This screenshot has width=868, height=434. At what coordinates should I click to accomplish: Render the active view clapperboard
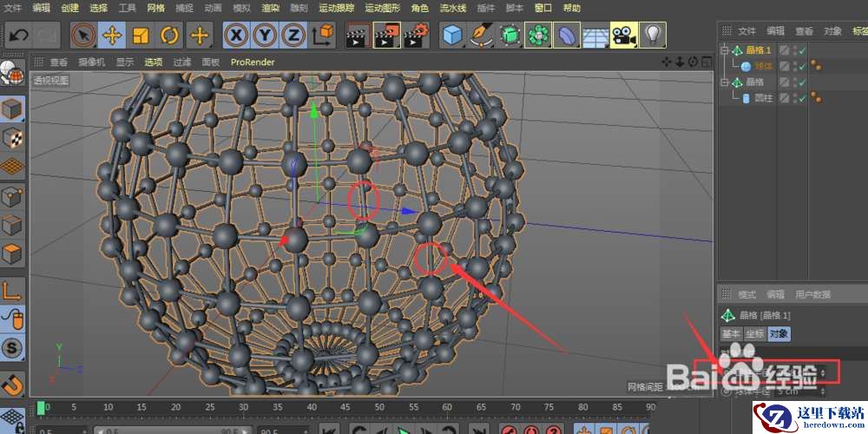(358, 36)
